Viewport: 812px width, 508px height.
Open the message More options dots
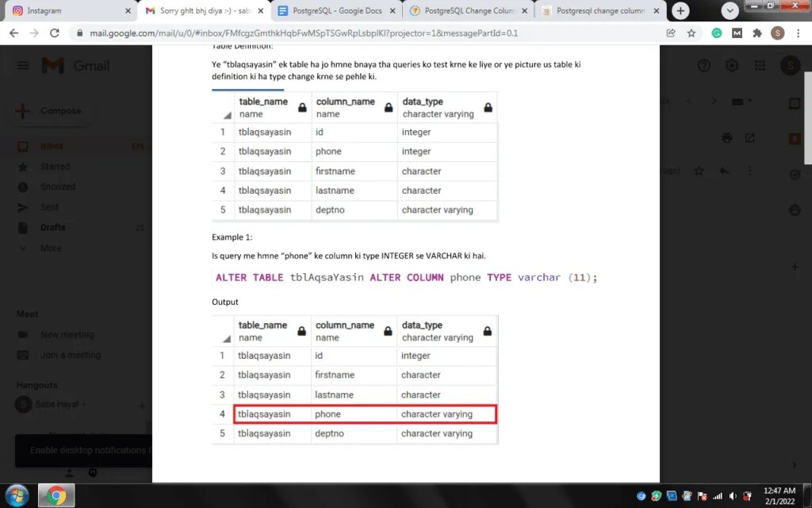(x=750, y=171)
